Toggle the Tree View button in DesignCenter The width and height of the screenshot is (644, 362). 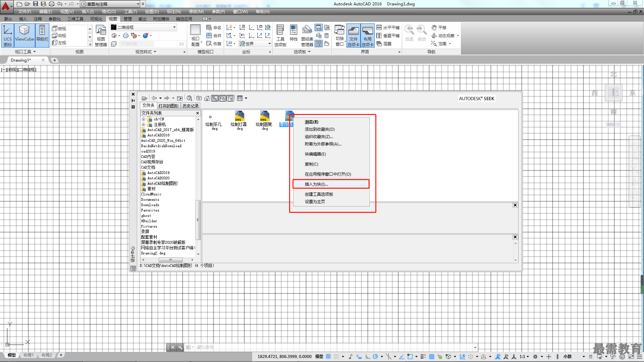click(215, 98)
